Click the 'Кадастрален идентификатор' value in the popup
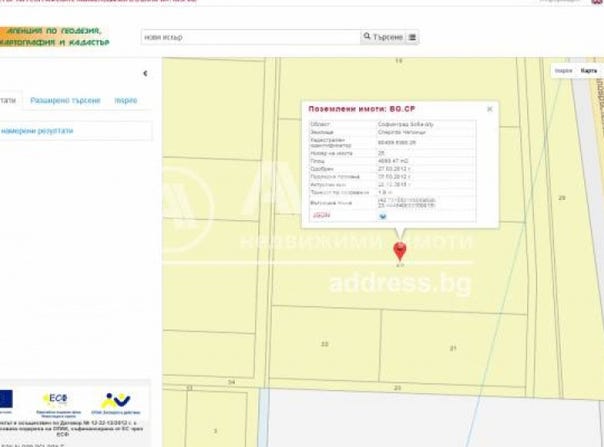604x447 pixels. point(397,143)
